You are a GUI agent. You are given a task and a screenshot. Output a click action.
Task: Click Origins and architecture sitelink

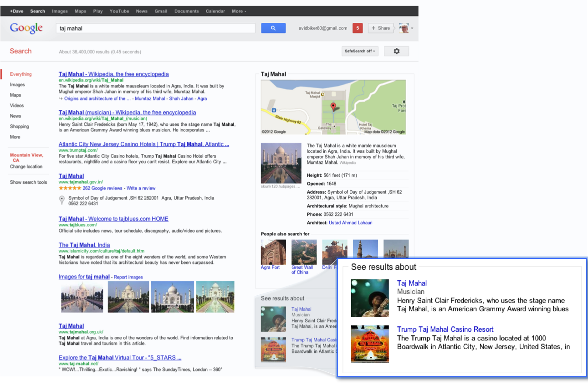coord(97,98)
